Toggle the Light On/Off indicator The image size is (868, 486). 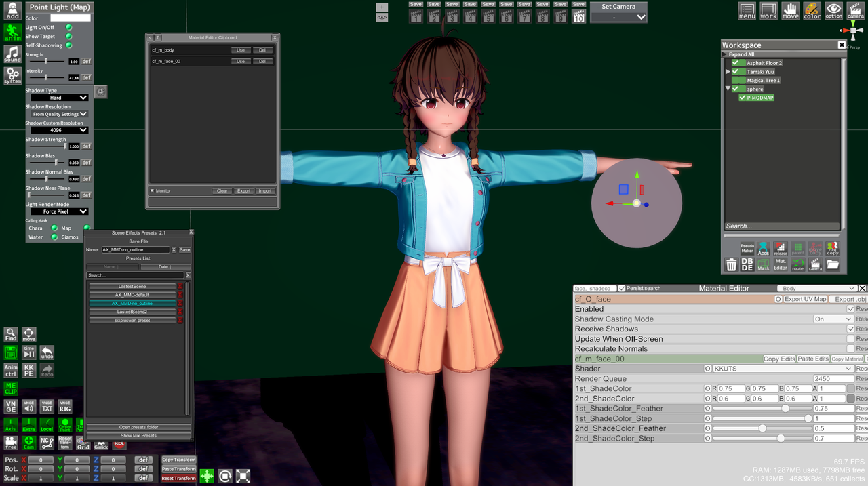(x=68, y=27)
